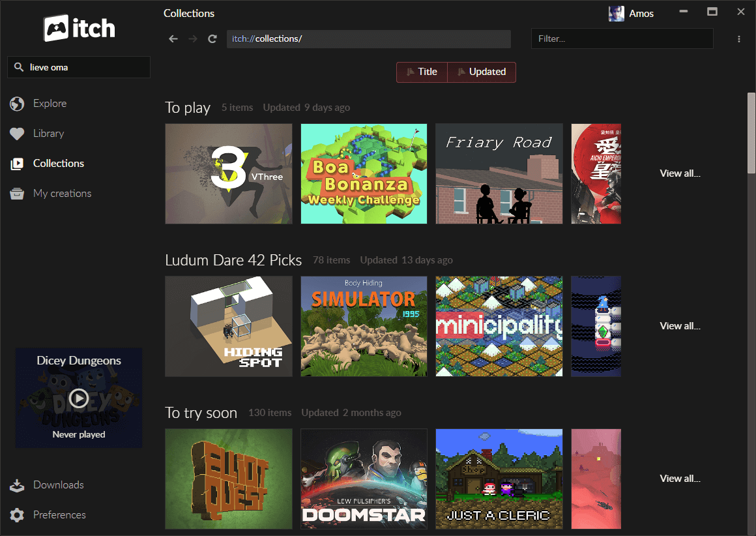Image resolution: width=756 pixels, height=536 pixels.
Task: Open the Explore section
Action: click(x=50, y=103)
